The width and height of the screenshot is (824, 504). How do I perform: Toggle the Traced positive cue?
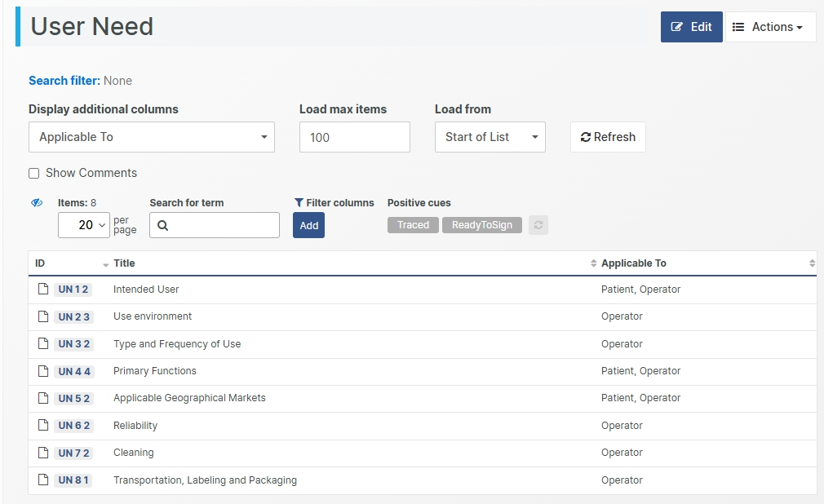pos(413,225)
